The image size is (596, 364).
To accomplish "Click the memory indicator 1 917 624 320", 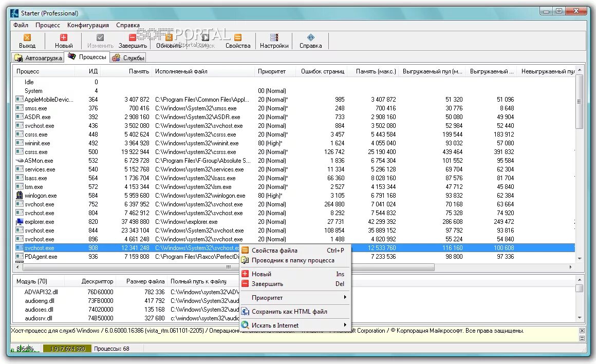I will click(67, 349).
